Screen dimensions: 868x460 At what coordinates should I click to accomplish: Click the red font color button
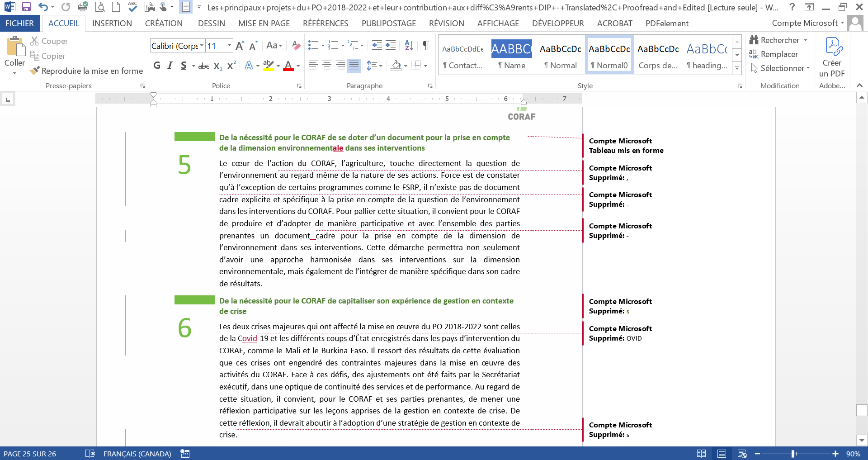[288, 66]
